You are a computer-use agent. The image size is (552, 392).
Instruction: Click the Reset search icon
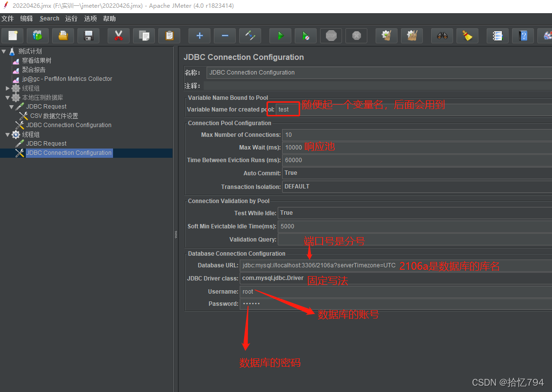(x=468, y=36)
